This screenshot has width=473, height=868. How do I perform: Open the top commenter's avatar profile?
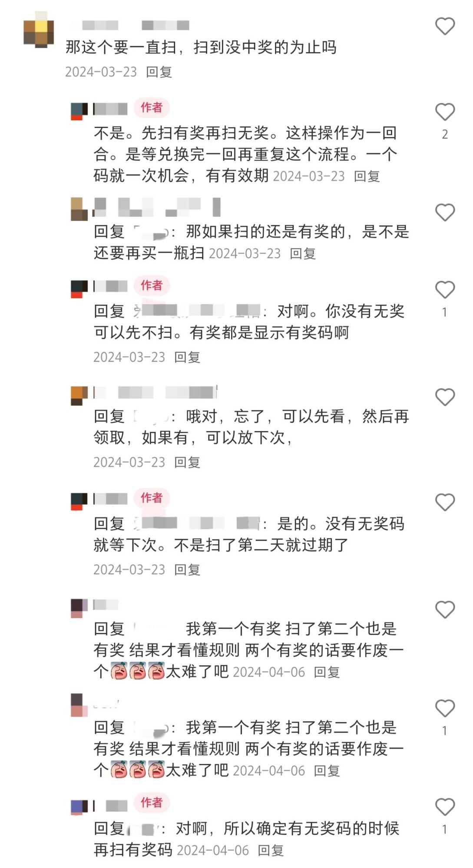pyautogui.click(x=39, y=30)
